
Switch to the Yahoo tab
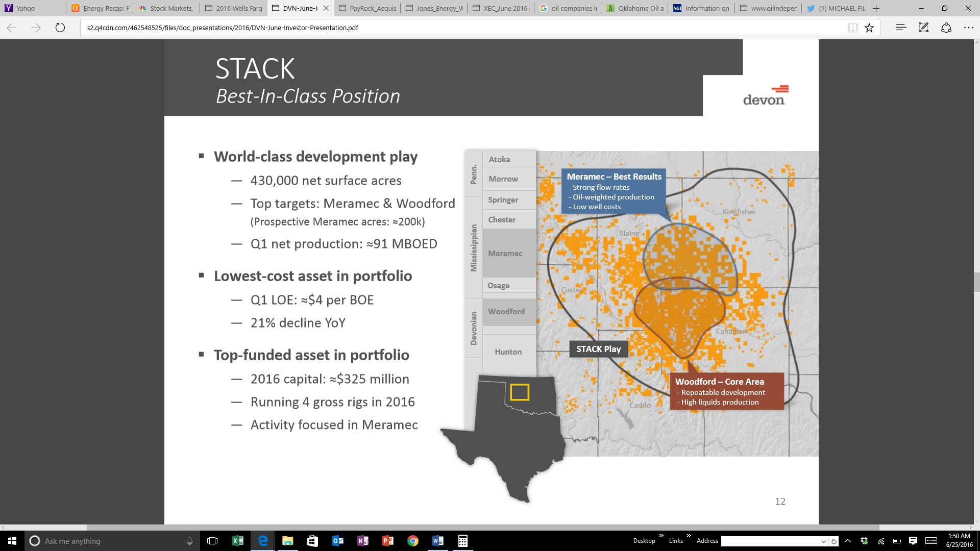pyautogui.click(x=33, y=8)
